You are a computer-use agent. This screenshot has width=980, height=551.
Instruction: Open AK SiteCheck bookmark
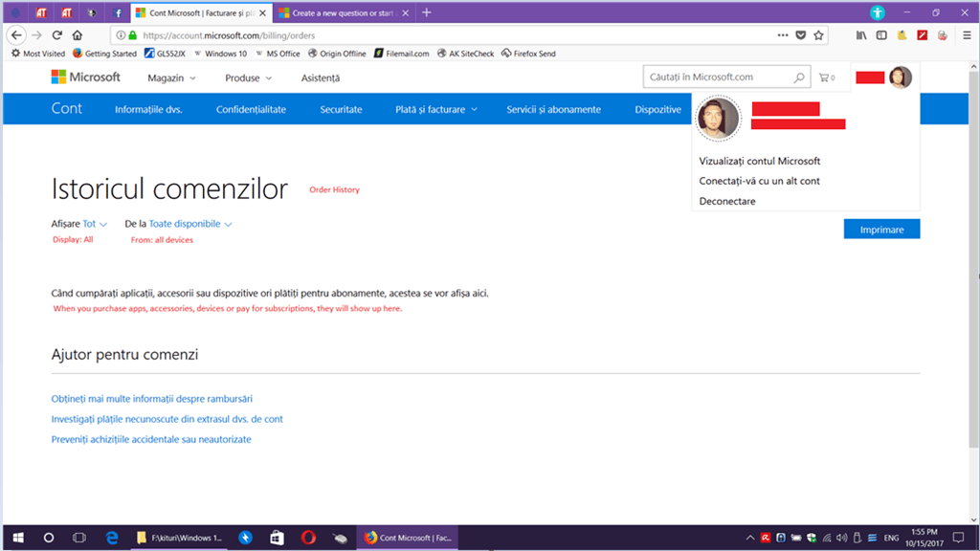coord(466,54)
